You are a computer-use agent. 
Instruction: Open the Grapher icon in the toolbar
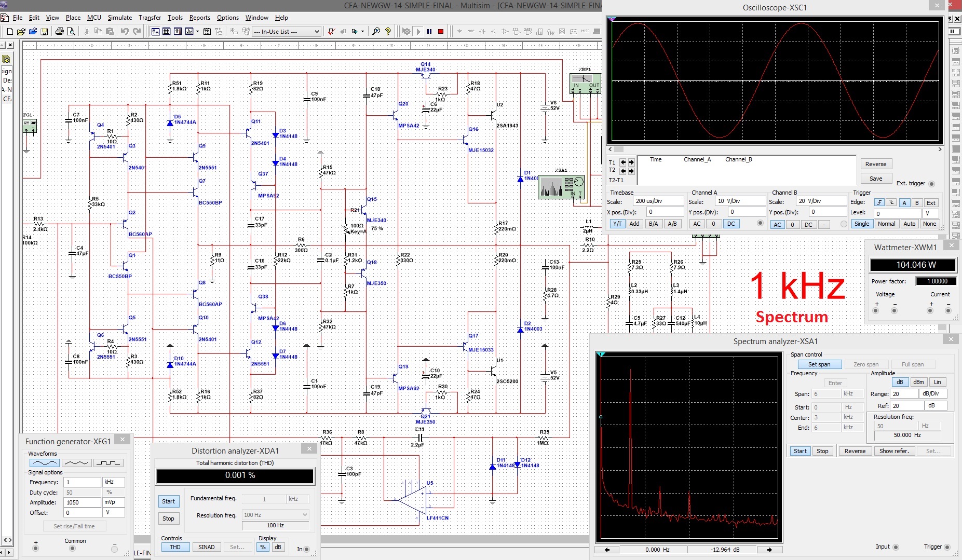point(189,32)
